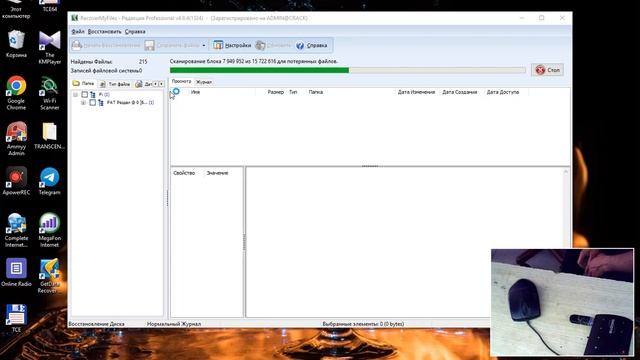This screenshot has height=360, width=640.
Task: Expand the FAT Раздел tree node
Action: (84, 102)
